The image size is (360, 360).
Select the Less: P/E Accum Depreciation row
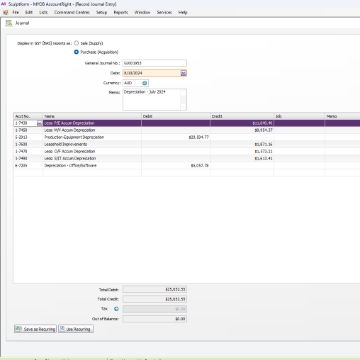[187, 123]
